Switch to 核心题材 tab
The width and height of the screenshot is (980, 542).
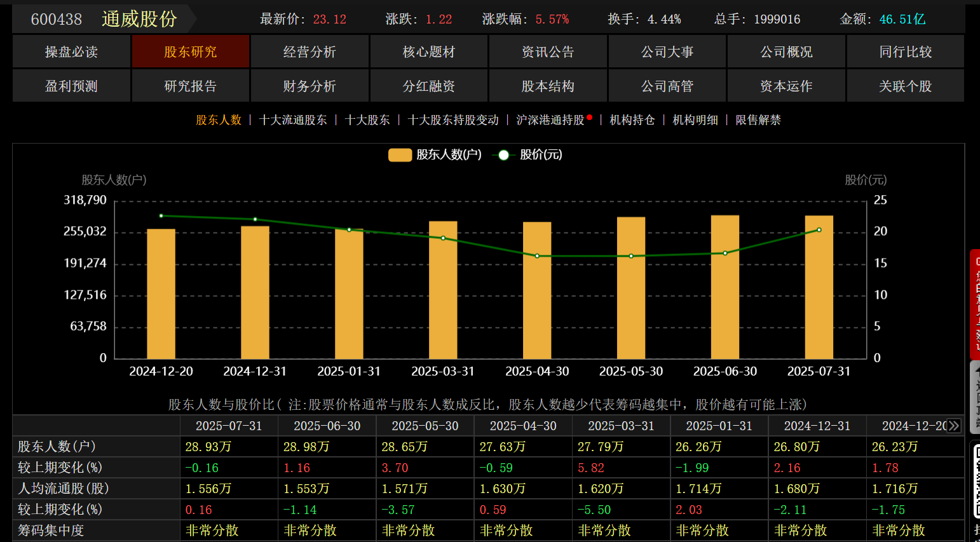(x=429, y=51)
